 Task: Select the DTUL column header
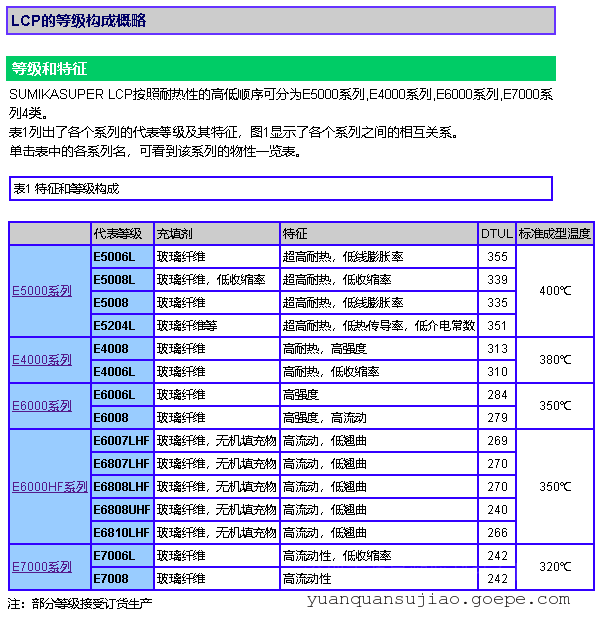pyautogui.click(x=496, y=234)
